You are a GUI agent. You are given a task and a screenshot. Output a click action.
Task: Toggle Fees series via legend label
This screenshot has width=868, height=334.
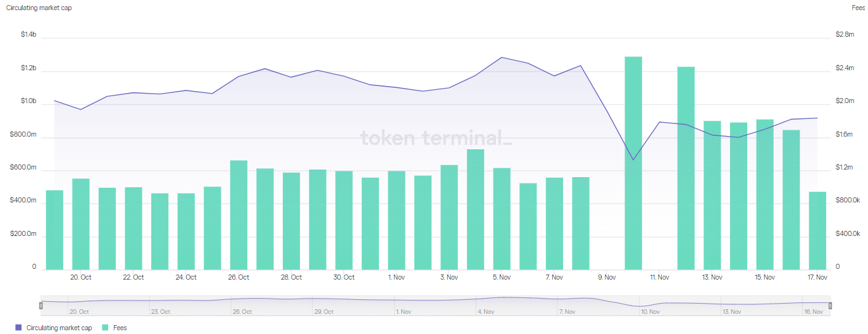pyautogui.click(x=120, y=328)
